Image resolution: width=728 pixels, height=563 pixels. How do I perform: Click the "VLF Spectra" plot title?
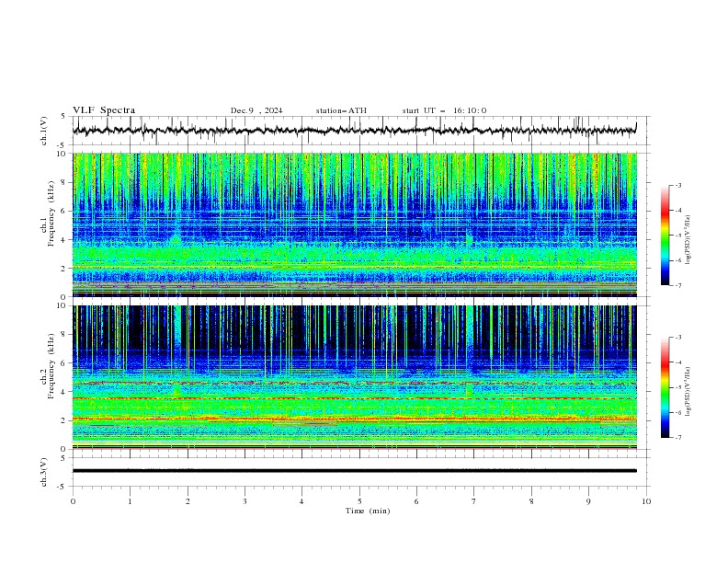pos(104,110)
